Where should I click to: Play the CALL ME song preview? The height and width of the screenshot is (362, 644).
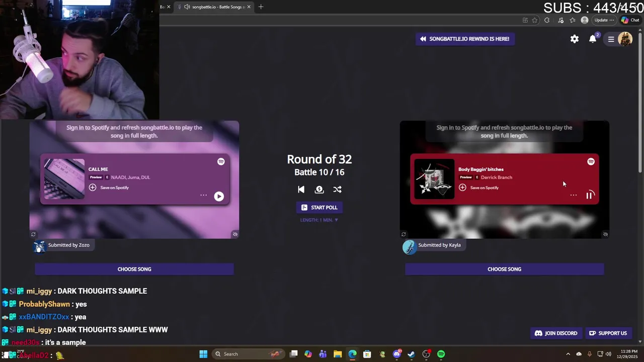pos(219,196)
